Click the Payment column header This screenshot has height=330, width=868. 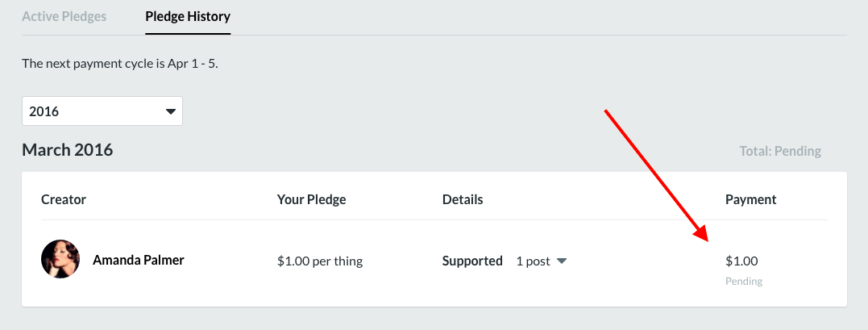(750, 199)
